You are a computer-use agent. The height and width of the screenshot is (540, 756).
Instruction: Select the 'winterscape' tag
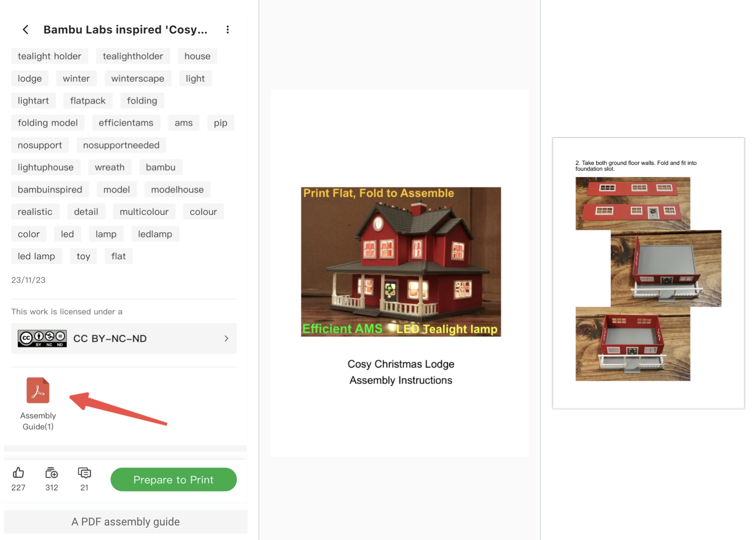click(x=137, y=78)
